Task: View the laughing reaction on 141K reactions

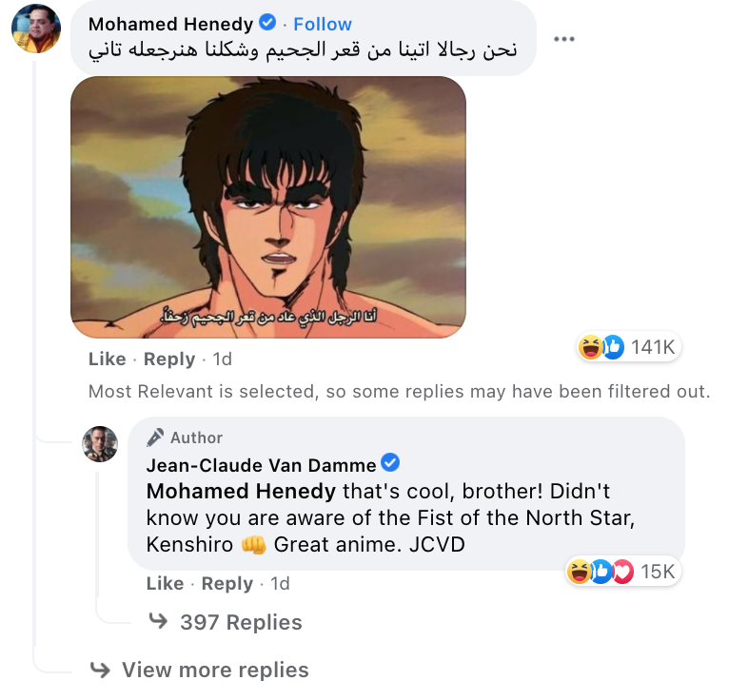Action: click(590, 347)
